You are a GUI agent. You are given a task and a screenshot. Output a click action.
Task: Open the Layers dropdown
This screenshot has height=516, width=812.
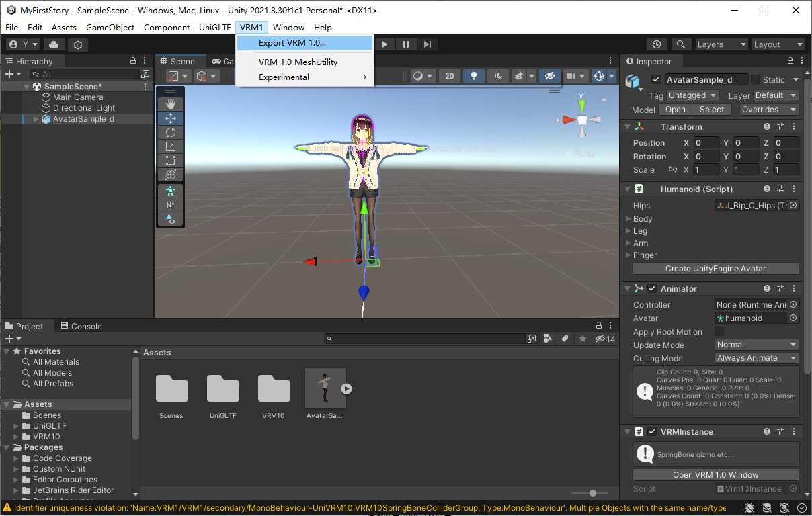point(721,44)
